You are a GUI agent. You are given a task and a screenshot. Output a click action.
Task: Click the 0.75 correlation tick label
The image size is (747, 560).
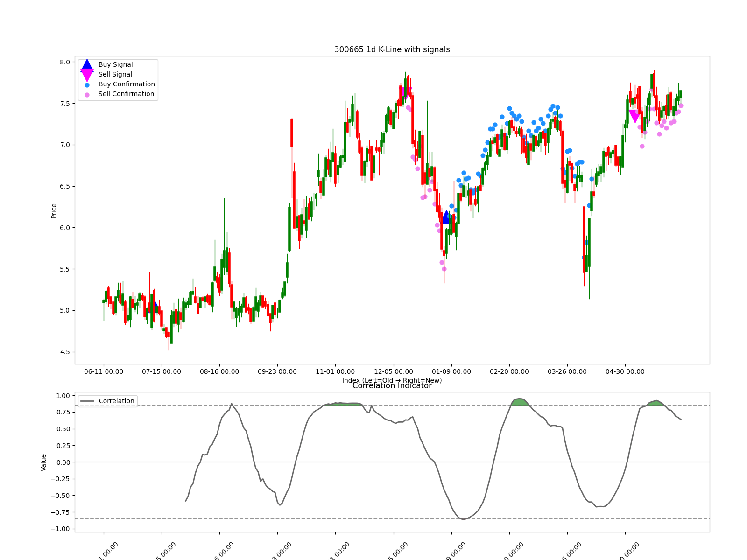pos(63,413)
